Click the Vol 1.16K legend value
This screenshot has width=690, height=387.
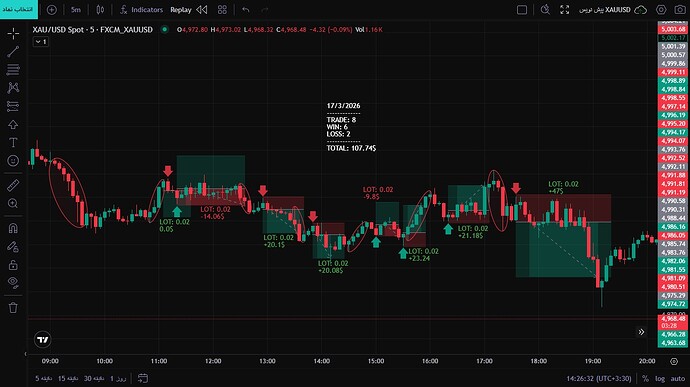[x=369, y=29]
